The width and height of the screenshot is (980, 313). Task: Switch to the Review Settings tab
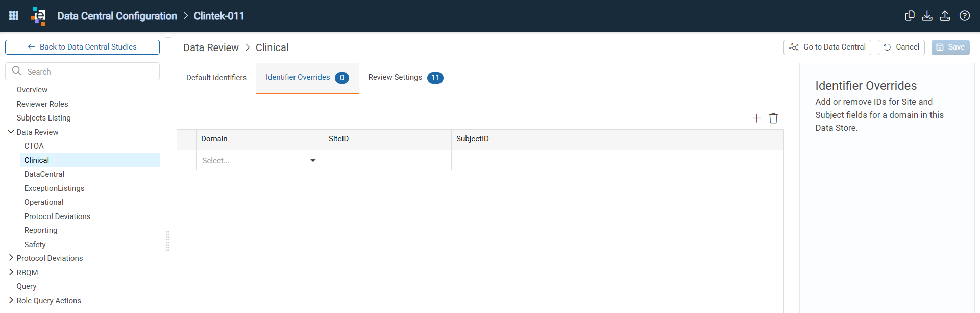point(406,78)
